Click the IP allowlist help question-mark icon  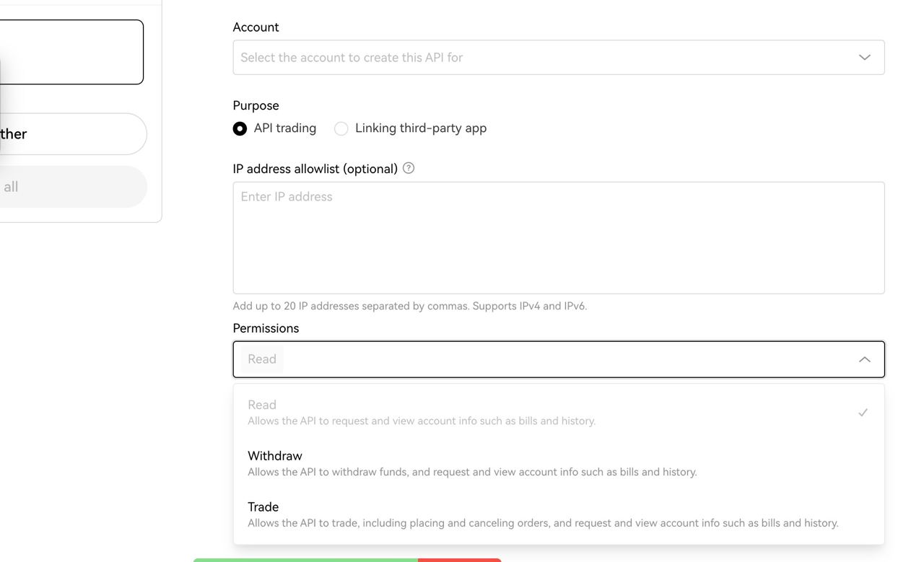click(409, 168)
